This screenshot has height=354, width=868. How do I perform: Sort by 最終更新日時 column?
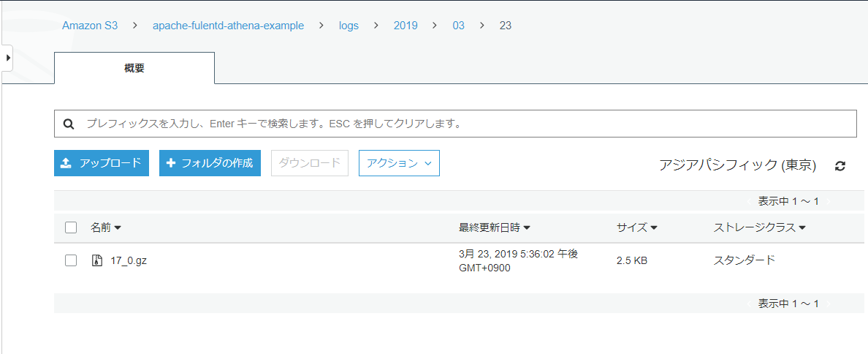pyautogui.click(x=495, y=227)
